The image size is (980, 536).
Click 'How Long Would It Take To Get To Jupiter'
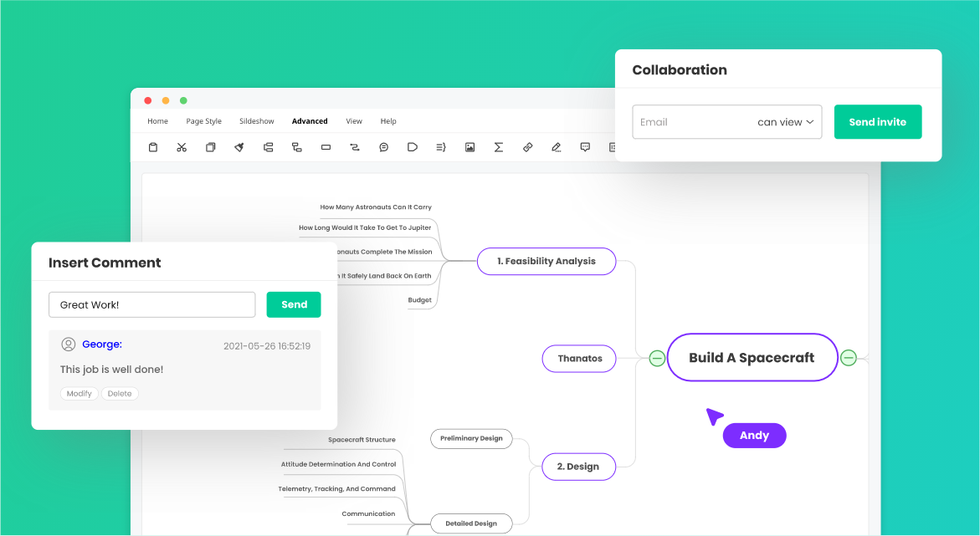pyautogui.click(x=365, y=227)
